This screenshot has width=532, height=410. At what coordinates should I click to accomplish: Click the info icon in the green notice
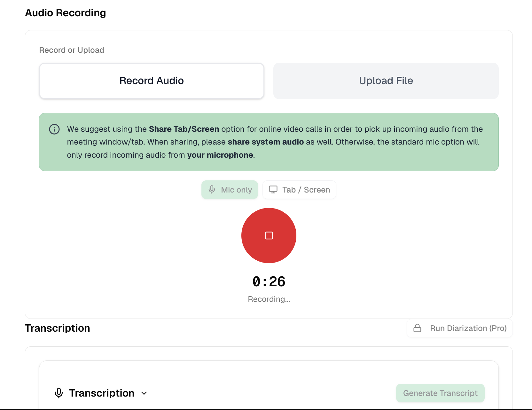click(54, 129)
